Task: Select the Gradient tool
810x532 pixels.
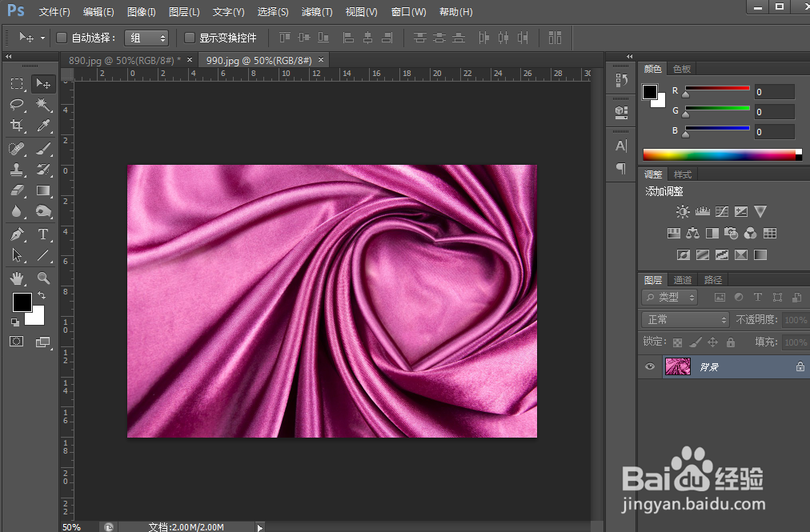Action: click(x=43, y=190)
